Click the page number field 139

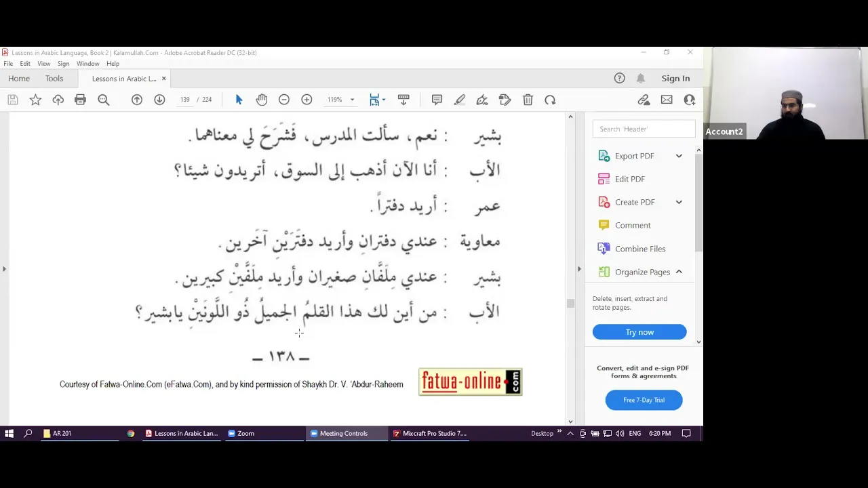(185, 100)
